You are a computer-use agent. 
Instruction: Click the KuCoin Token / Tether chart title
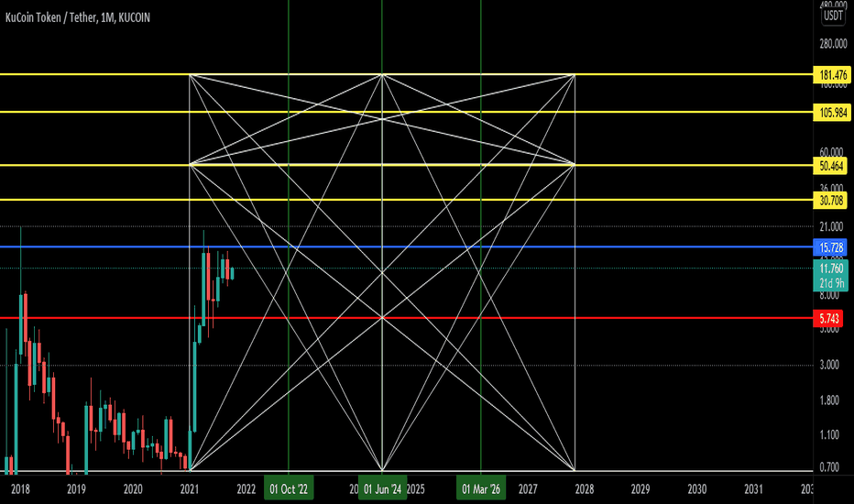click(x=78, y=18)
